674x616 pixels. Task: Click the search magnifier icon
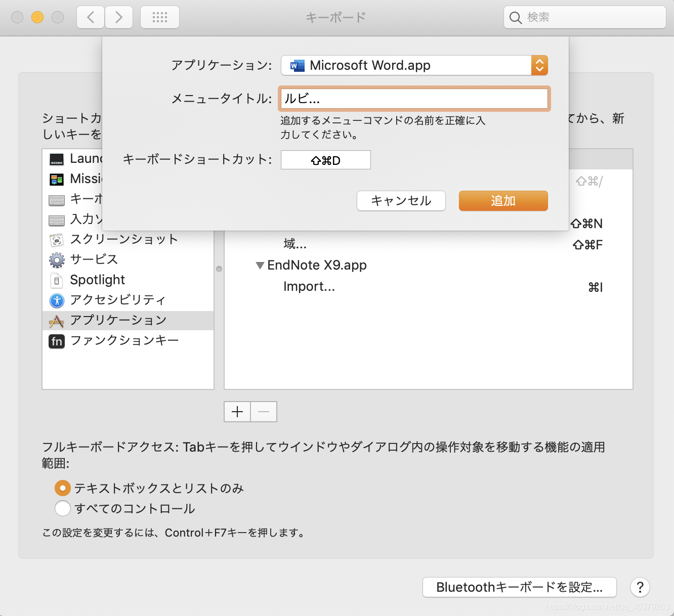click(515, 18)
